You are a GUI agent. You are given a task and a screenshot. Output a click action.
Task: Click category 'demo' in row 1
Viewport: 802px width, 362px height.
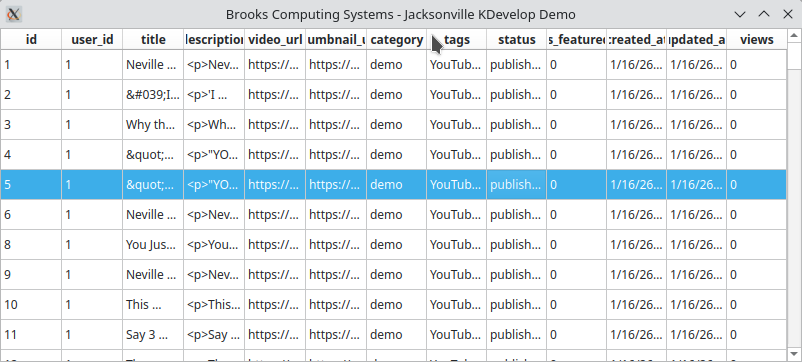click(x=396, y=64)
